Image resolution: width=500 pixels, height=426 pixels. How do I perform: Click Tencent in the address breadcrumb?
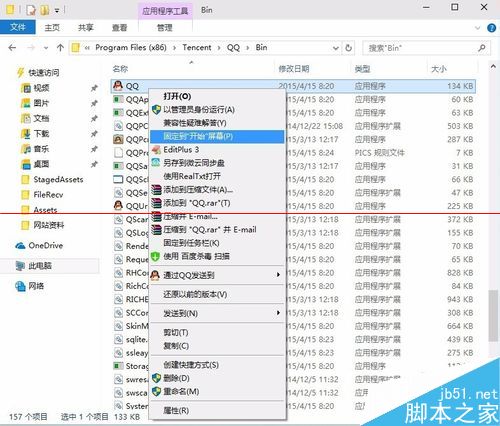(197, 48)
